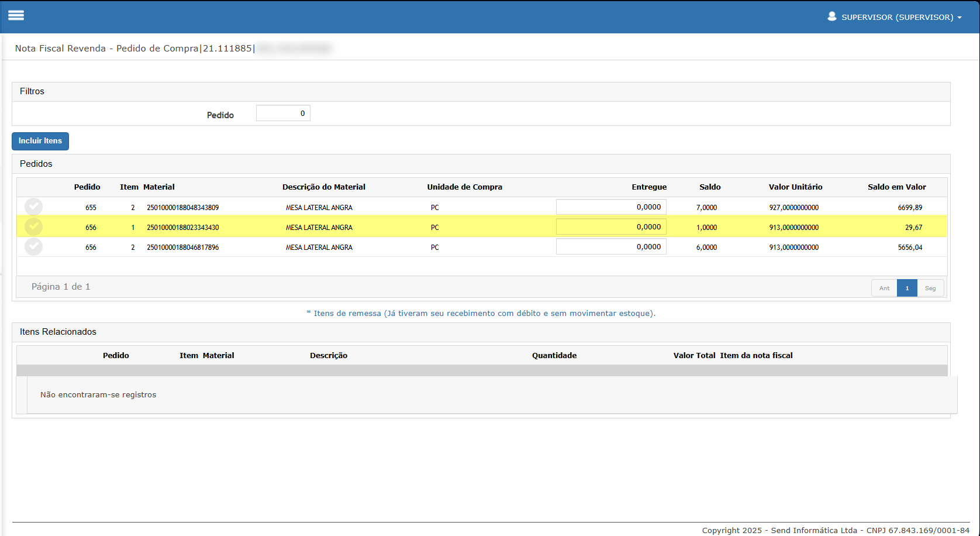Viewport: 980px width, 536px height.
Task: Toggle check mark for pedido 655 item 2
Action: [x=33, y=207]
